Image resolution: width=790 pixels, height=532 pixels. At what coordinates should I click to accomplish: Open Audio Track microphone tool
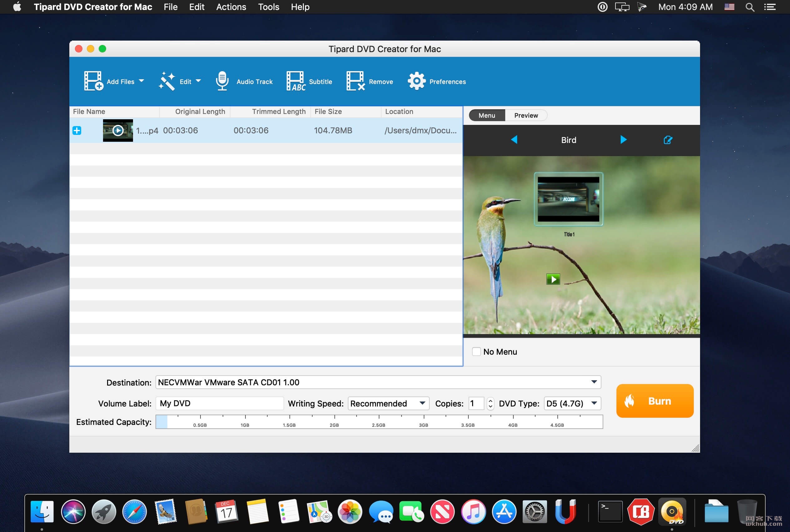pyautogui.click(x=222, y=81)
